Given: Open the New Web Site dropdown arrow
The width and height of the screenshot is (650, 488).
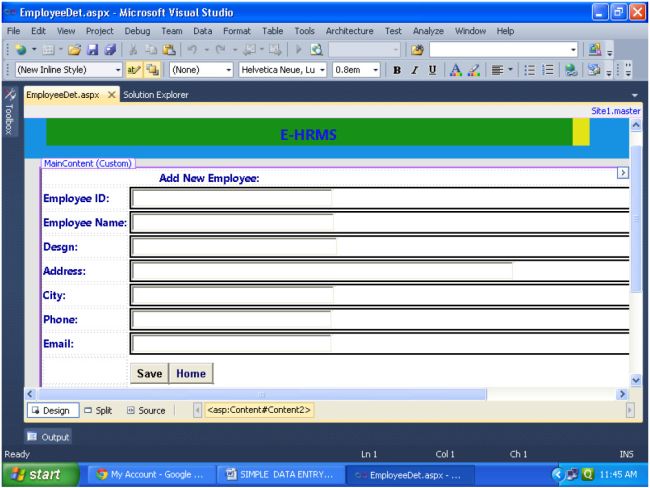Looking at the screenshot, I should [x=34, y=50].
